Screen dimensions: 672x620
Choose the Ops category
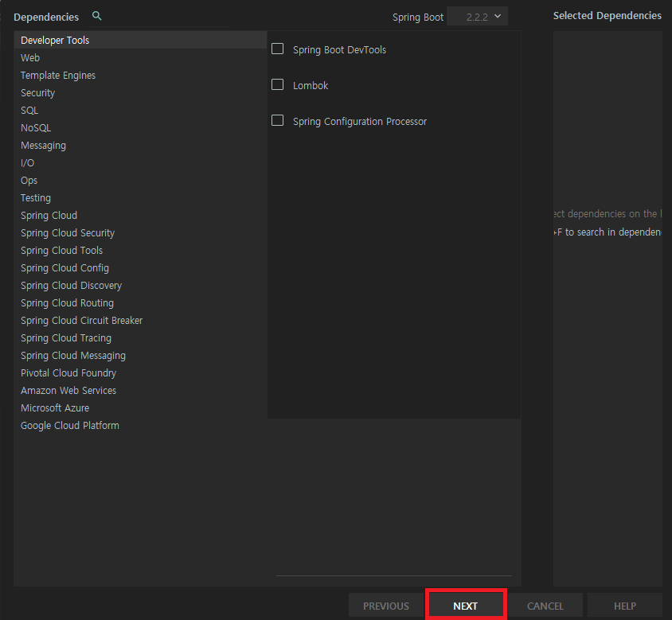click(x=141, y=181)
